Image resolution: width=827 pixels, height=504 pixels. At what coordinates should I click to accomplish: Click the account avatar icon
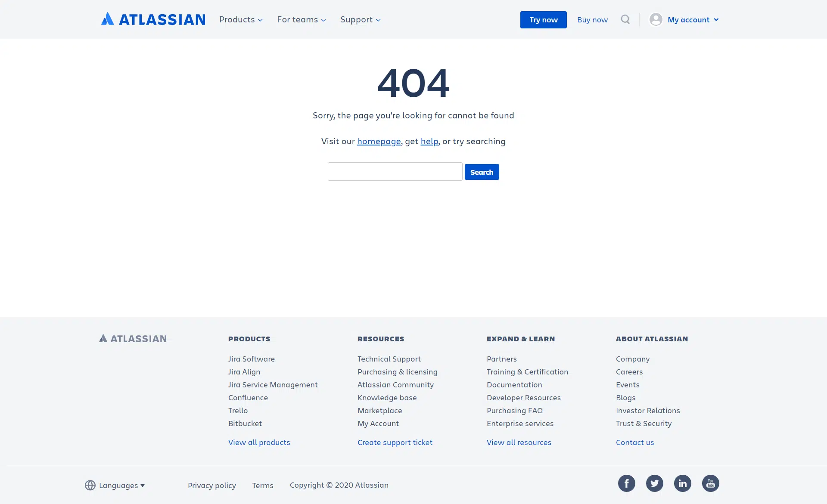tap(656, 19)
